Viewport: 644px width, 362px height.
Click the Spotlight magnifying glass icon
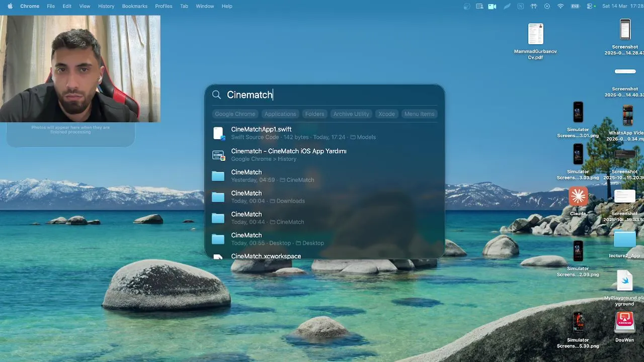tap(216, 95)
